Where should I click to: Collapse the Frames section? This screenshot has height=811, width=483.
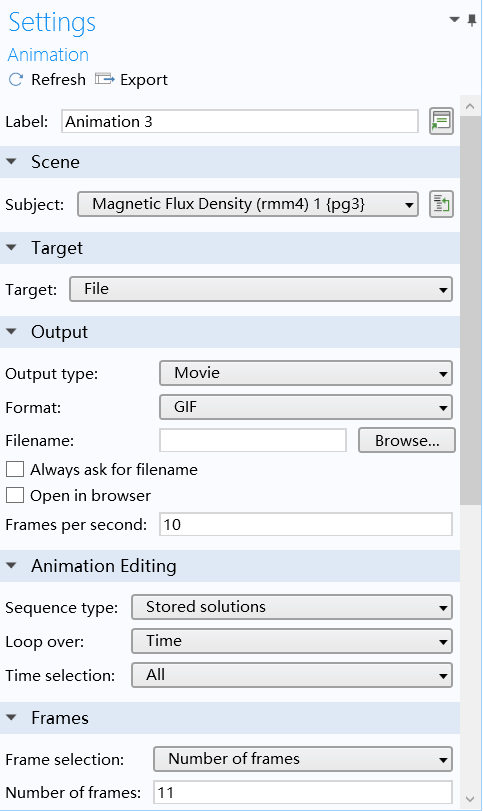pyautogui.click(x=11, y=718)
